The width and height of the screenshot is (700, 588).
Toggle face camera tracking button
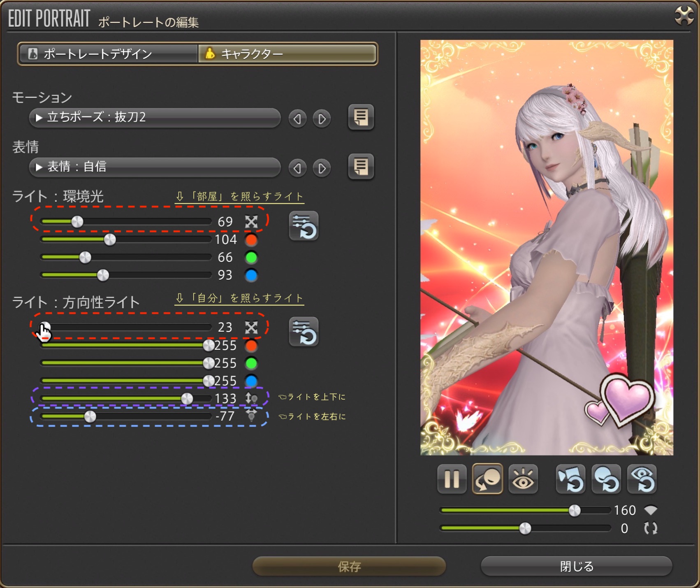click(488, 479)
